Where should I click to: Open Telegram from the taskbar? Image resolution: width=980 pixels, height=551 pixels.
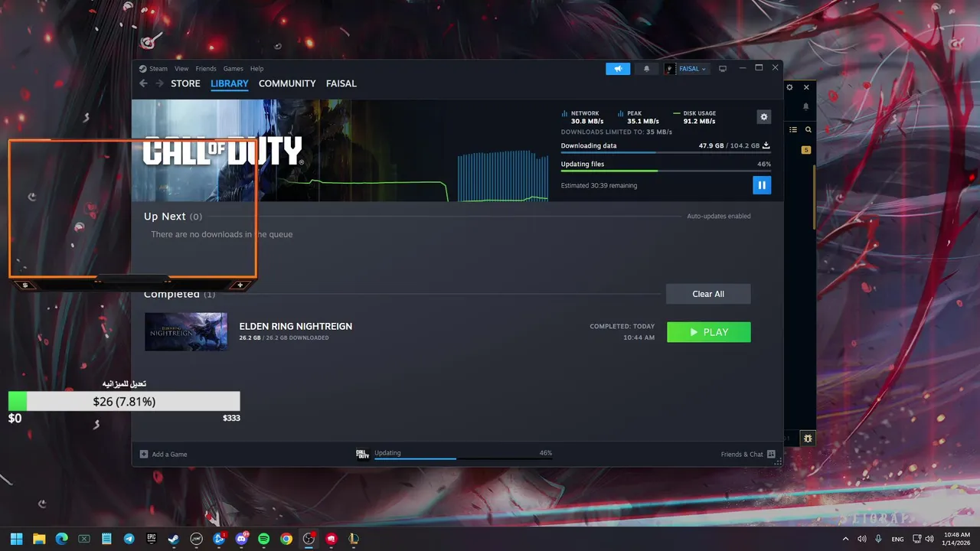coord(129,539)
